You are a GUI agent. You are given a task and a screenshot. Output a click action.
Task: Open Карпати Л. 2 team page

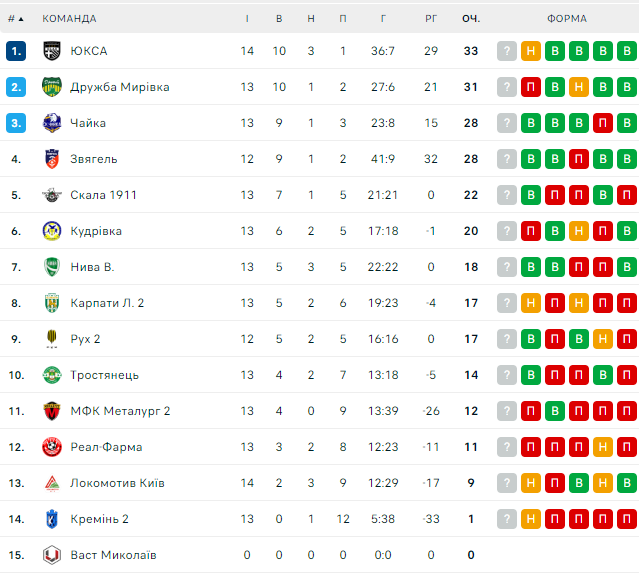tap(107, 303)
